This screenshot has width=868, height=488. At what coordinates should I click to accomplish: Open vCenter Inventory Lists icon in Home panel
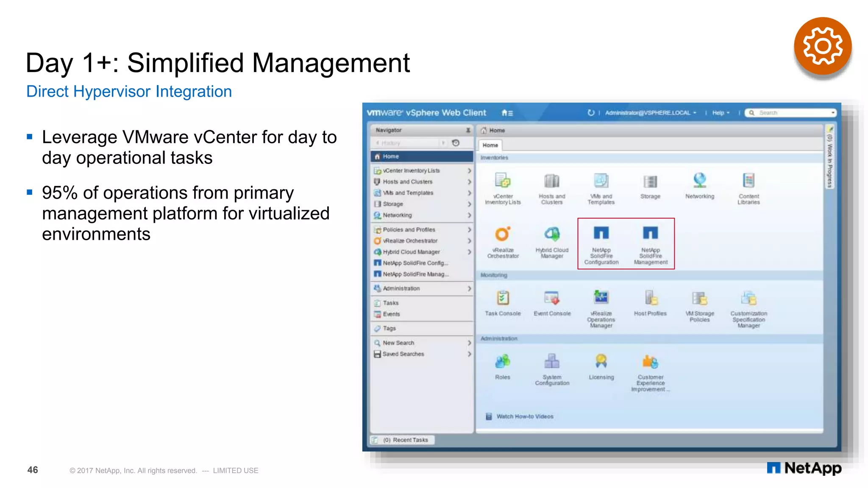pos(503,181)
